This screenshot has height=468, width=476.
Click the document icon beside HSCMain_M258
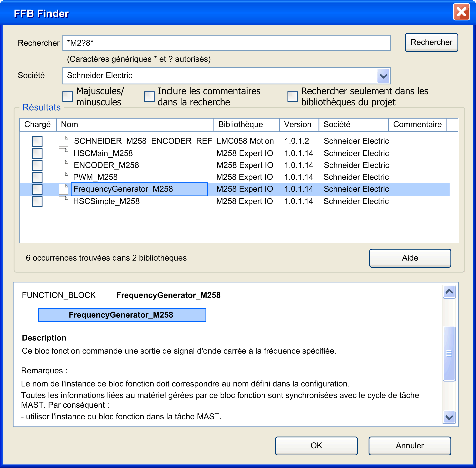coord(63,153)
